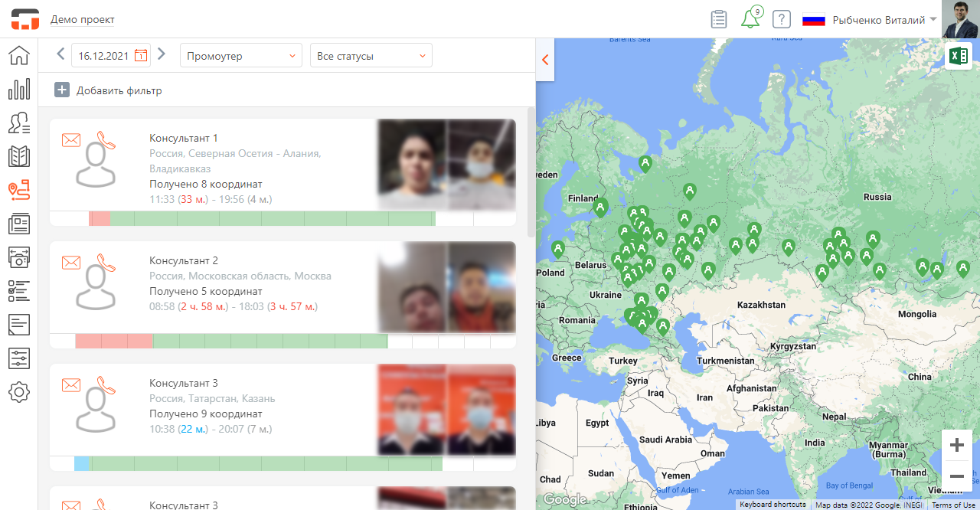
Task: Click "Получено 8 координат" text
Action: pos(206,184)
